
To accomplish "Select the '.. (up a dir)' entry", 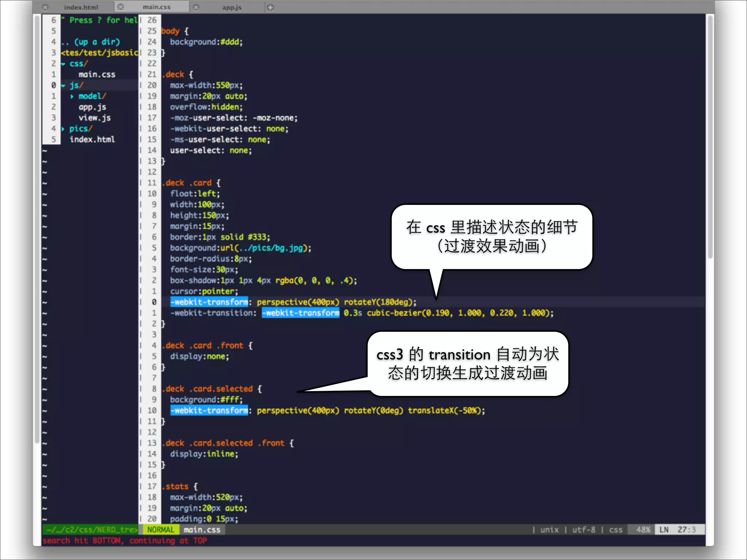I will pos(90,42).
